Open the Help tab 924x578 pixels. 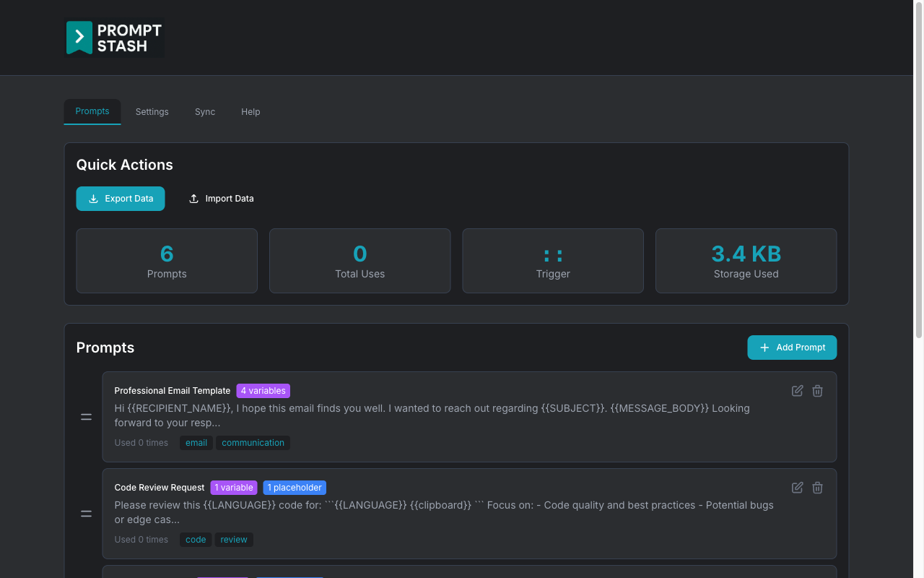[x=250, y=112]
